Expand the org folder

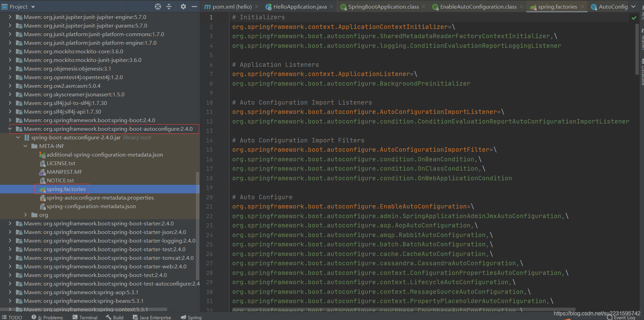pyautogui.click(x=25, y=215)
